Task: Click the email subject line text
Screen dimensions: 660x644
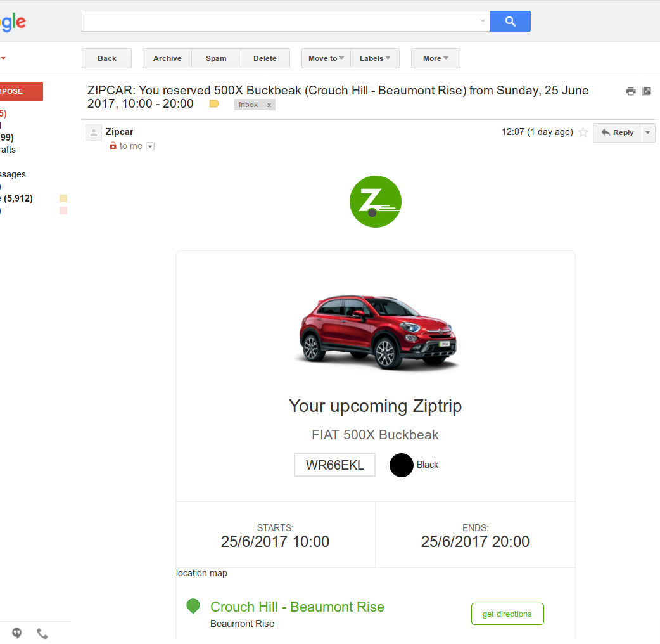Action: tap(338, 97)
